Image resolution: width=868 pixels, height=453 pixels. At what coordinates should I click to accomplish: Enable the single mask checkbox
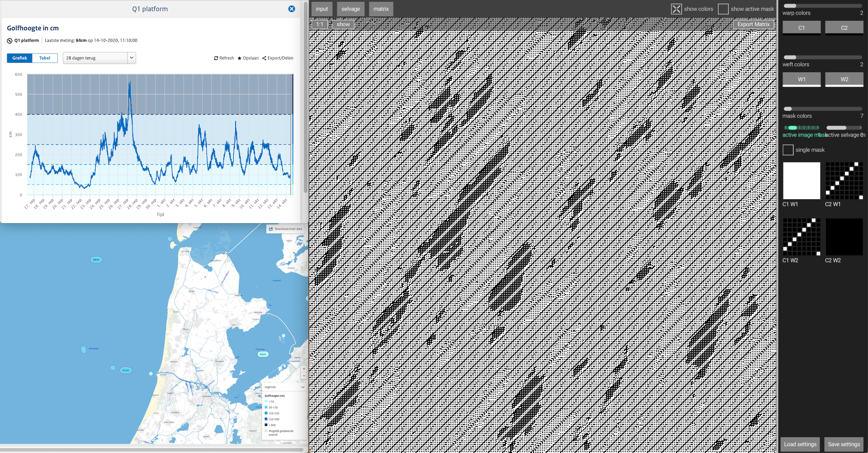(x=788, y=150)
